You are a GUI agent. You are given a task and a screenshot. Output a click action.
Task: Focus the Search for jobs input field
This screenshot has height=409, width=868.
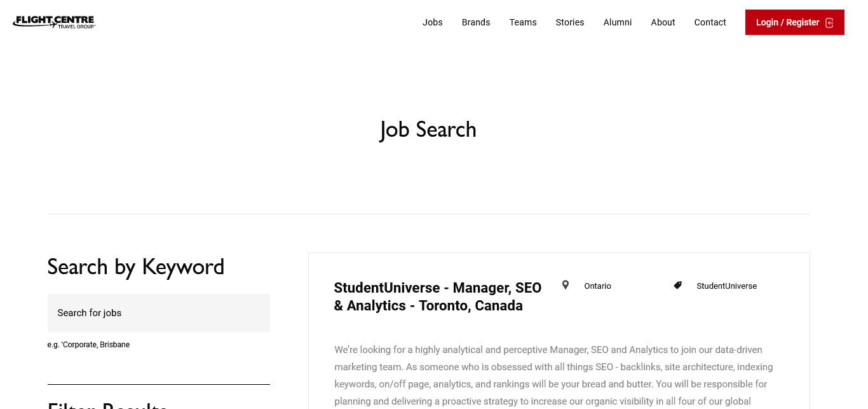click(x=159, y=313)
